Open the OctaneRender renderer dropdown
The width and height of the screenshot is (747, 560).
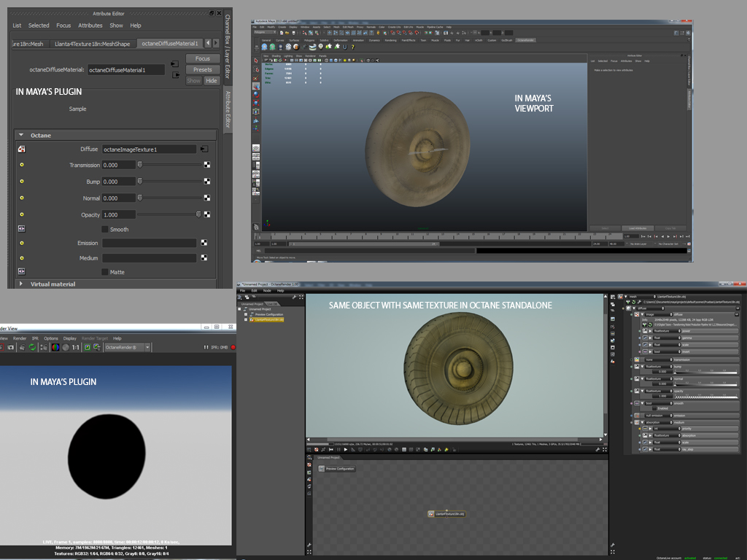129,348
